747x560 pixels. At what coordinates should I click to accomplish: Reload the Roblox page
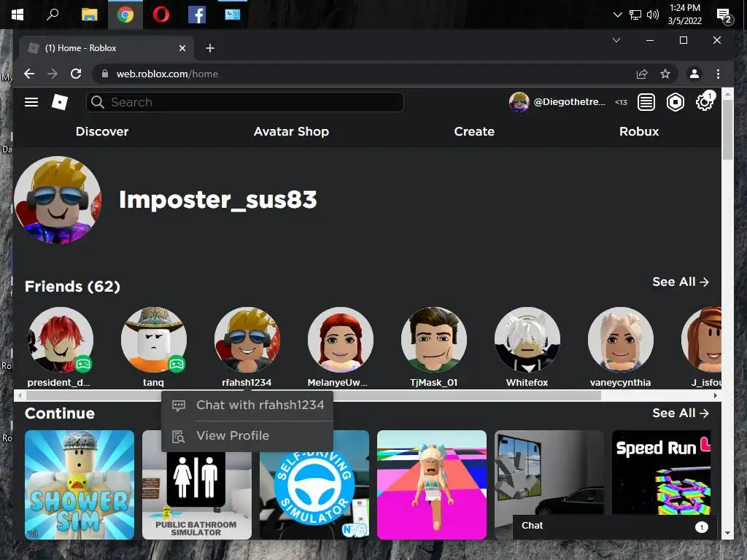click(x=76, y=74)
